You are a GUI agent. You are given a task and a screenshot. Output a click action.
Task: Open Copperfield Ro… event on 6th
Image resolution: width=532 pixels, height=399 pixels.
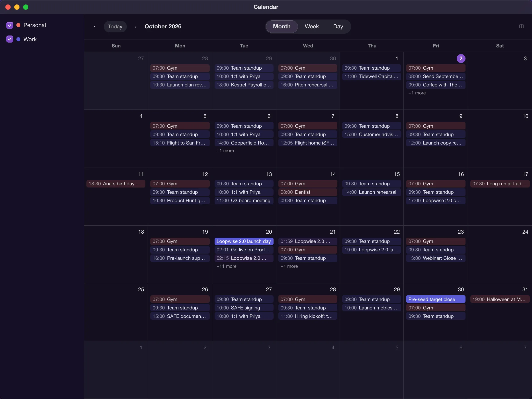coord(244,143)
